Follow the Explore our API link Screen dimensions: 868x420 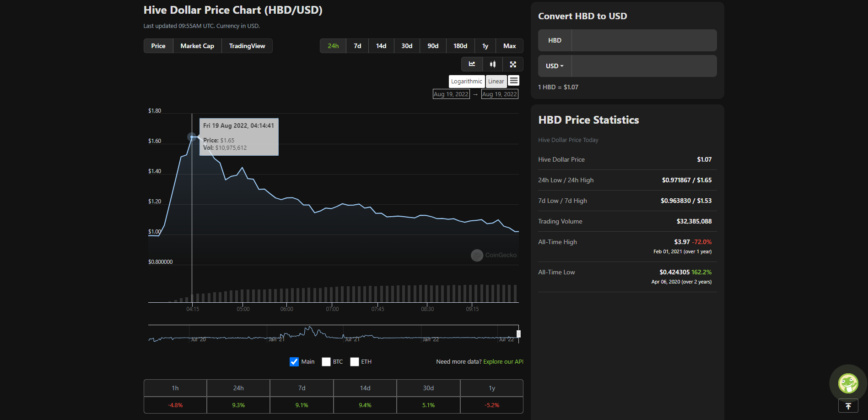pos(503,362)
